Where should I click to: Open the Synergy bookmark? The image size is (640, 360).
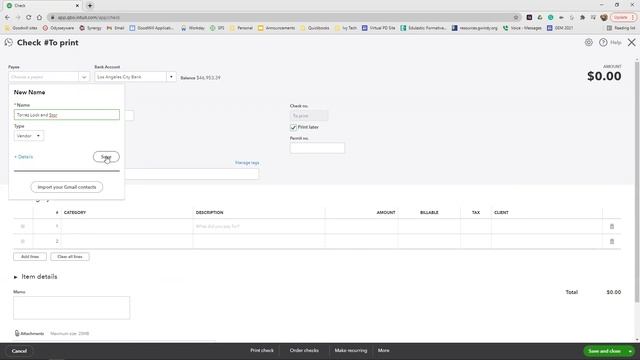[x=90, y=28]
